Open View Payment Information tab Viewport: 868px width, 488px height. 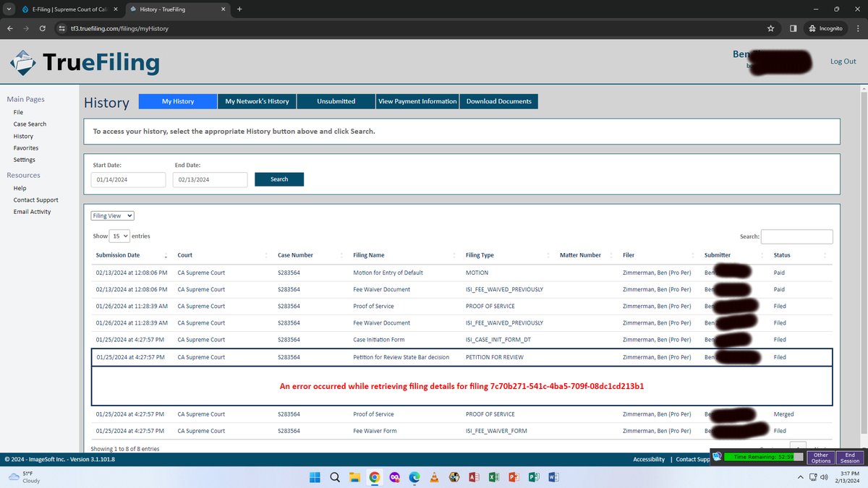tap(418, 101)
